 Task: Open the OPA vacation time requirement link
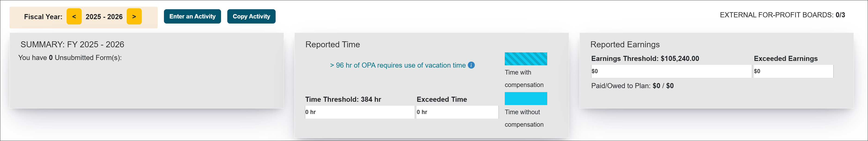click(x=398, y=65)
